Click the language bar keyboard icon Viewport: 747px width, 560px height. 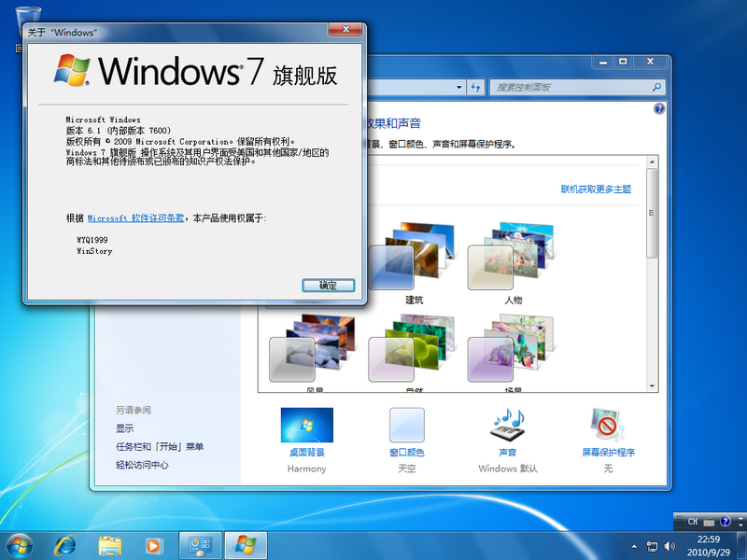point(709,522)
